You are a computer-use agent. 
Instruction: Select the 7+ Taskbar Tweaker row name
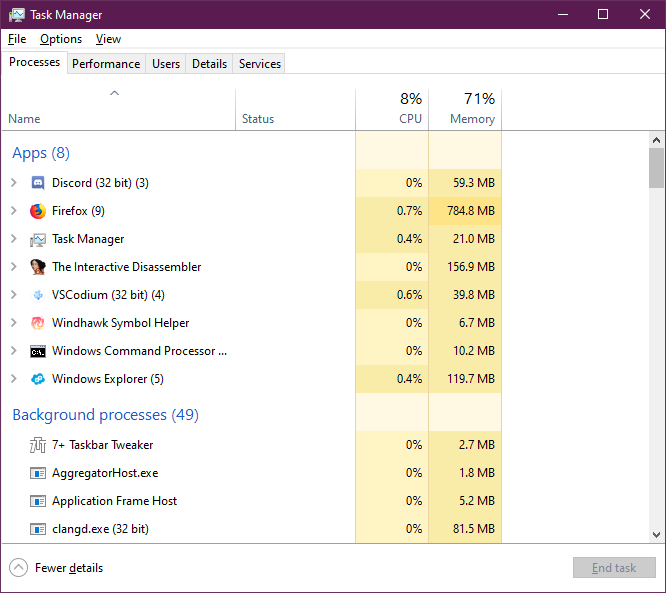[x=102, y=445]
